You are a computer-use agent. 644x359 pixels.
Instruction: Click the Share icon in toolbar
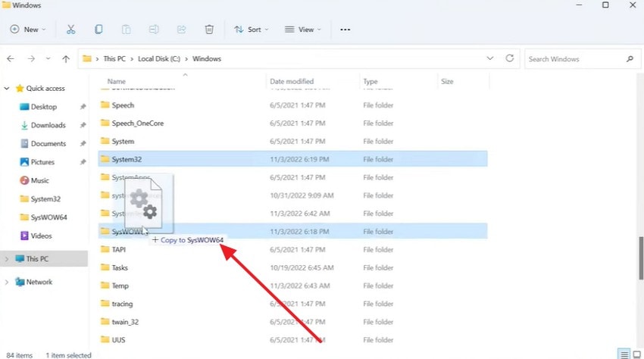[x=182, y=30]
